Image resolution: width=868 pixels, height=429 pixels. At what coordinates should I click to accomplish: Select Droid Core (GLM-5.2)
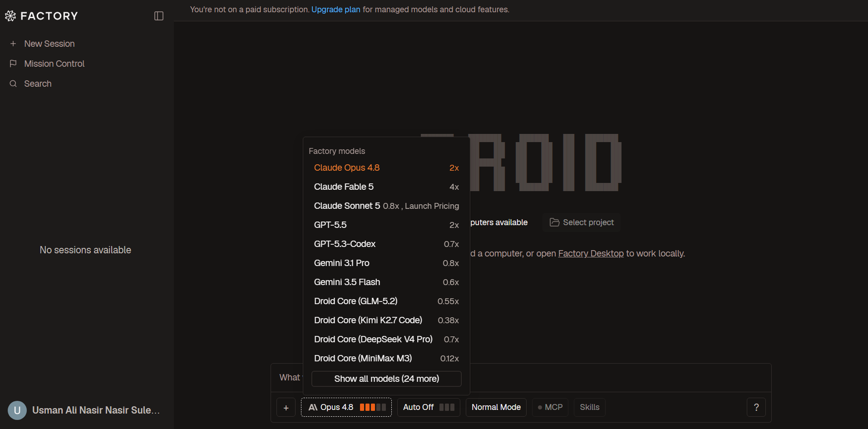coord(386,301)
